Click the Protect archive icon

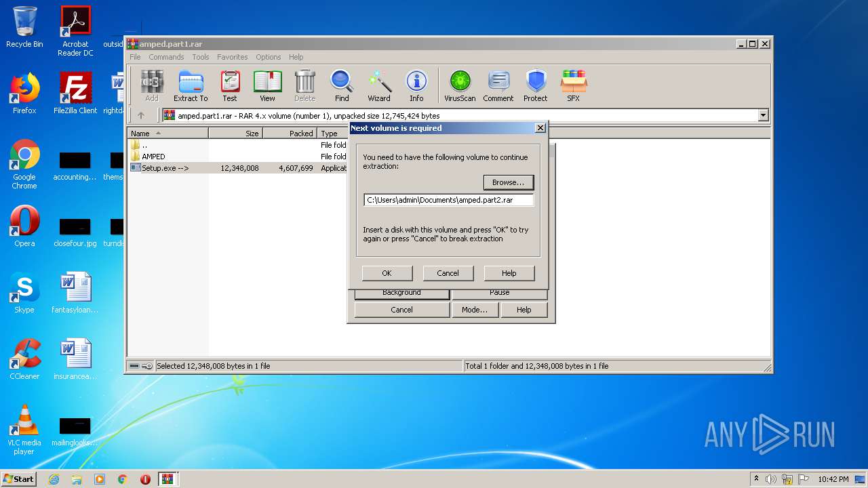tap(536, 86)
